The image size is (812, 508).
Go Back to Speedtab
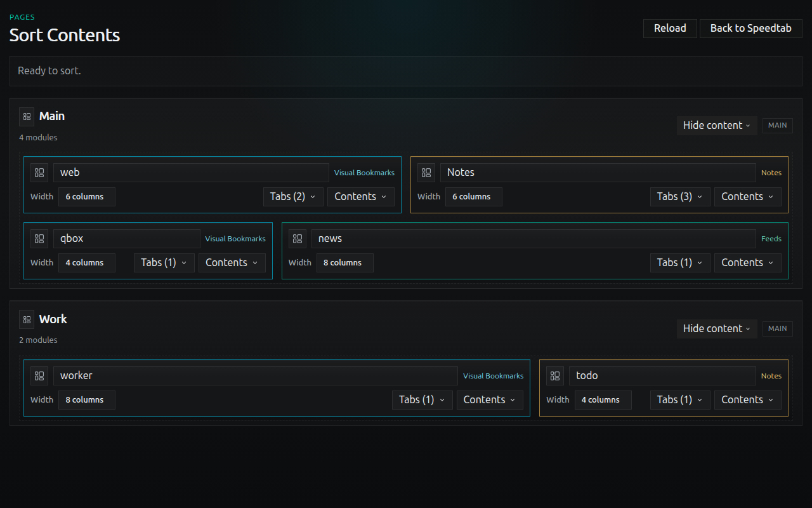751,29
